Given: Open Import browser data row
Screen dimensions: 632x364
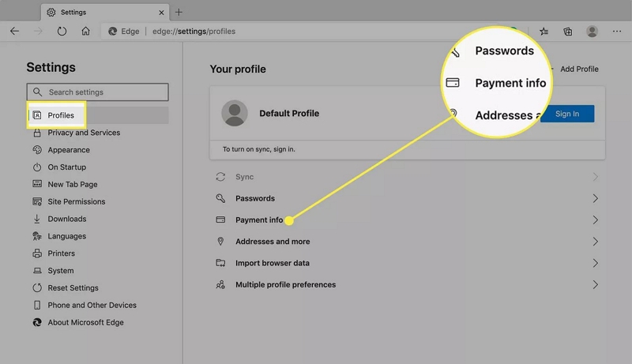Looking at the screenshot, I should click(407, 263).
